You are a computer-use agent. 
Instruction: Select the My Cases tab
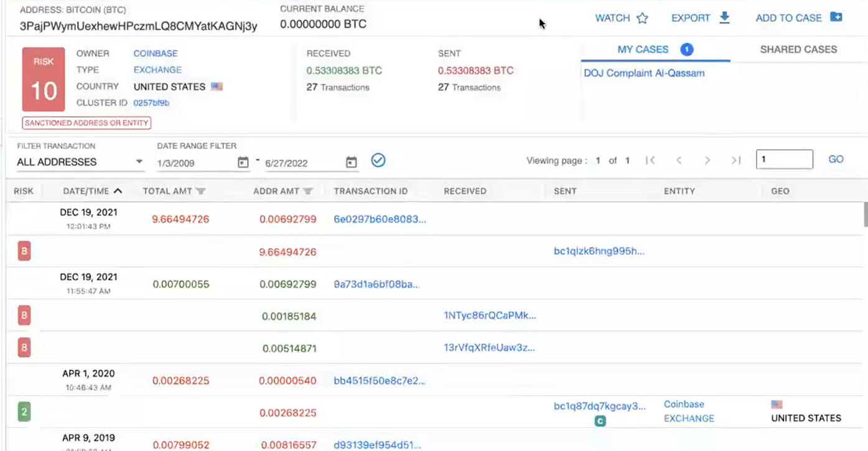click(643, 49)
